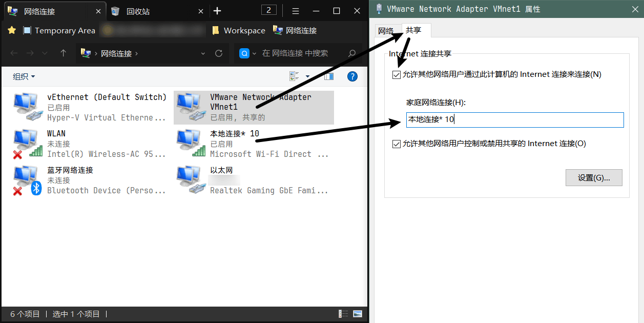The height and width of the screenshot is (323, 644).
Task: Switch to large icons view in status bar
Action: 358,314
